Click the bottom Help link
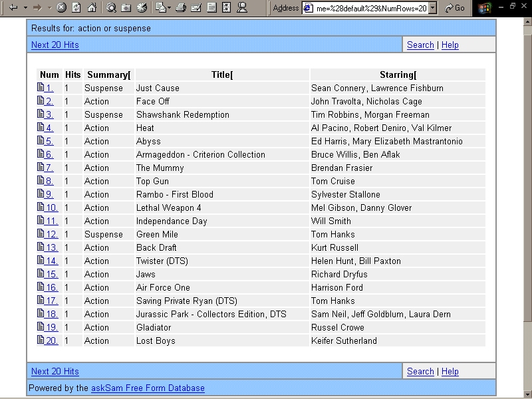Viewport: 532px width, 399px height. 450,372
